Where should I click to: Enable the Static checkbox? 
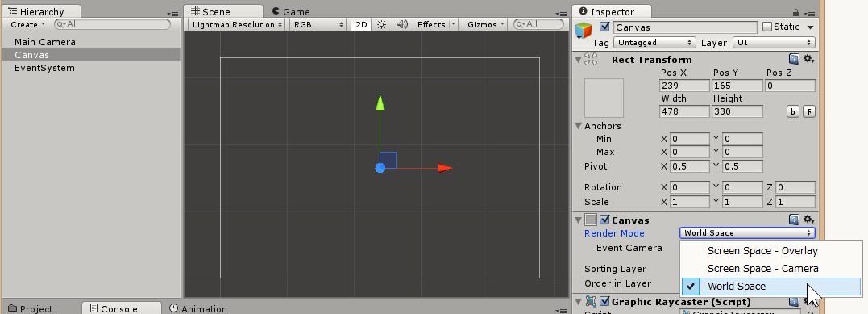point(767,27)
